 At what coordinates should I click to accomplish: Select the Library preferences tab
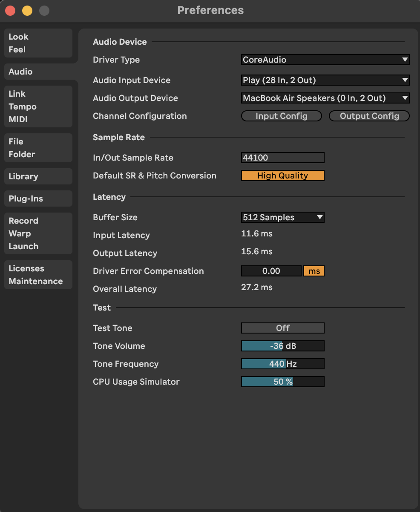tap(38, 176)
